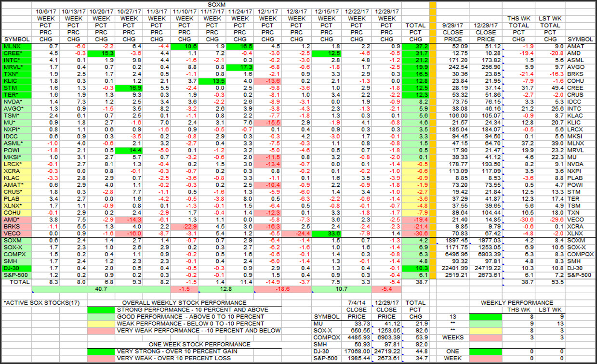Select MLNX total percent change value 37.2
The image size is (597, 364).
(x=415, y=46)
